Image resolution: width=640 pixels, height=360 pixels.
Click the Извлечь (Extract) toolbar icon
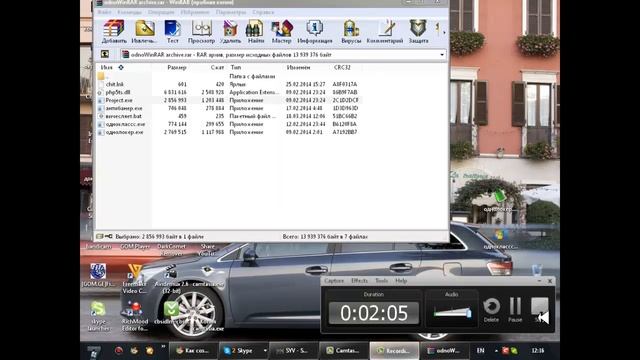(144, 31)
